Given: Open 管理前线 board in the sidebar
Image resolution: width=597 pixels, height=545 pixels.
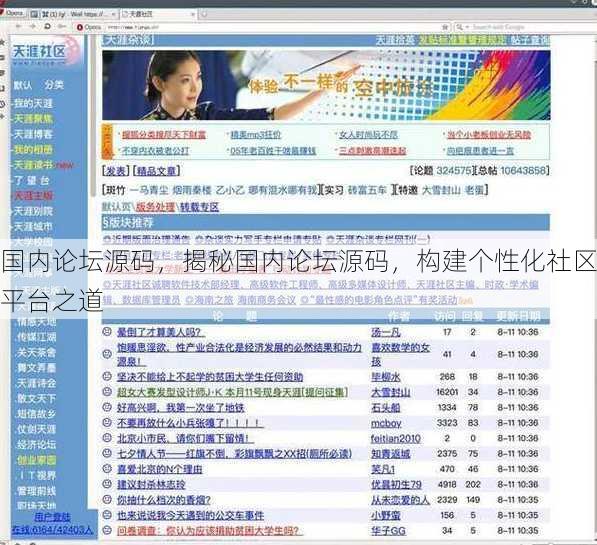Looking at the screenshot, I should coord(37,491).
